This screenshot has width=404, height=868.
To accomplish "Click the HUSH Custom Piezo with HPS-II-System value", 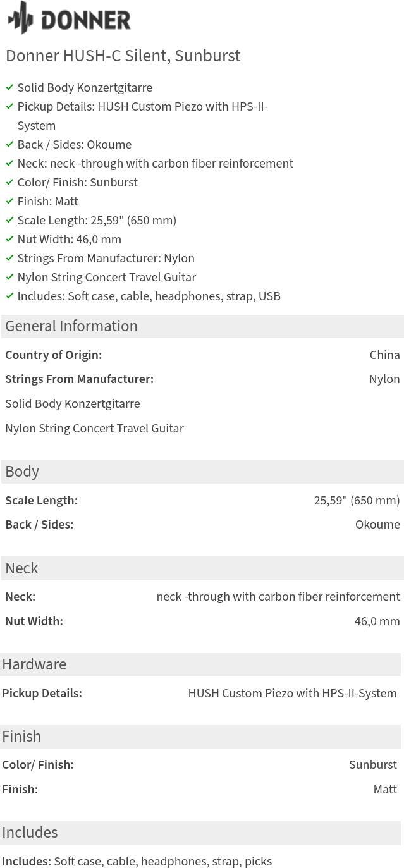I will [x=292, y=694].
